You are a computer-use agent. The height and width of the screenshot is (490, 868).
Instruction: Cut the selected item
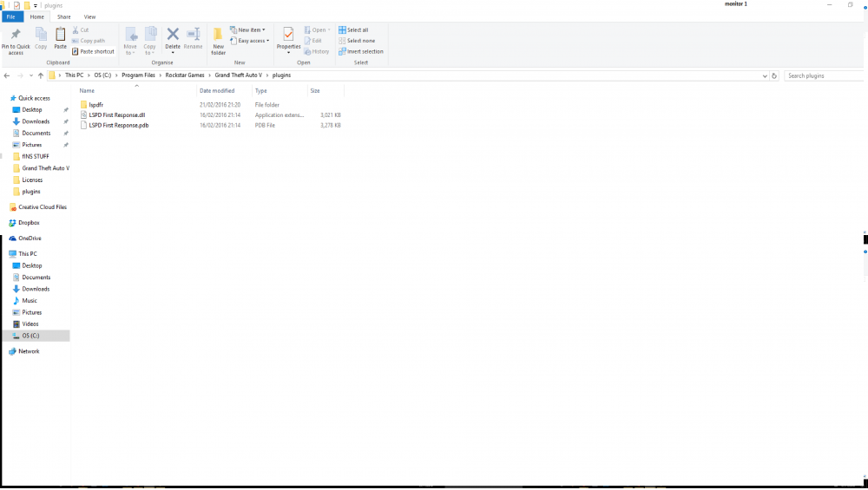81,29
